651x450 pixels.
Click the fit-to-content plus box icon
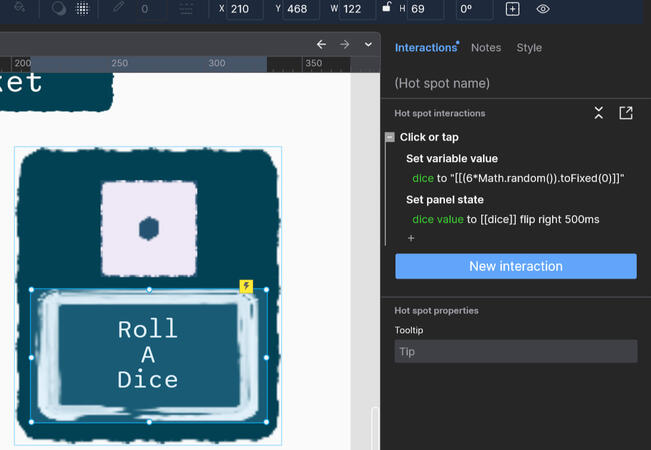512,9
